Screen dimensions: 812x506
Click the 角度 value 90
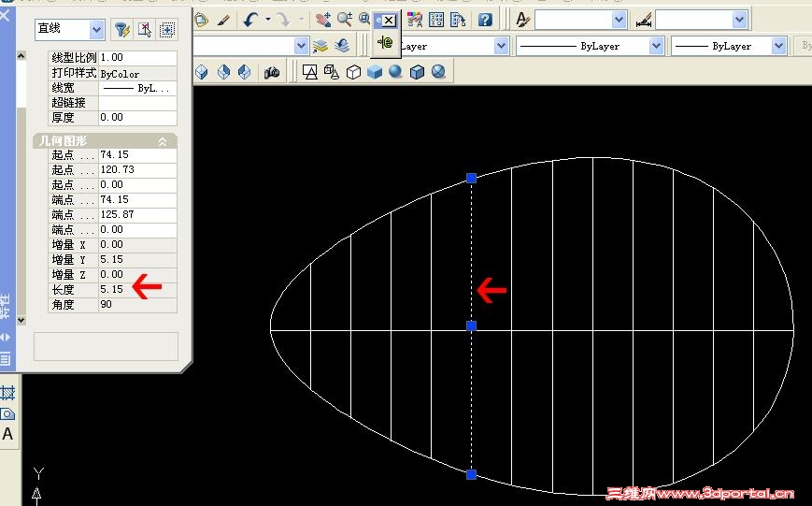click(x=137, y=304)
